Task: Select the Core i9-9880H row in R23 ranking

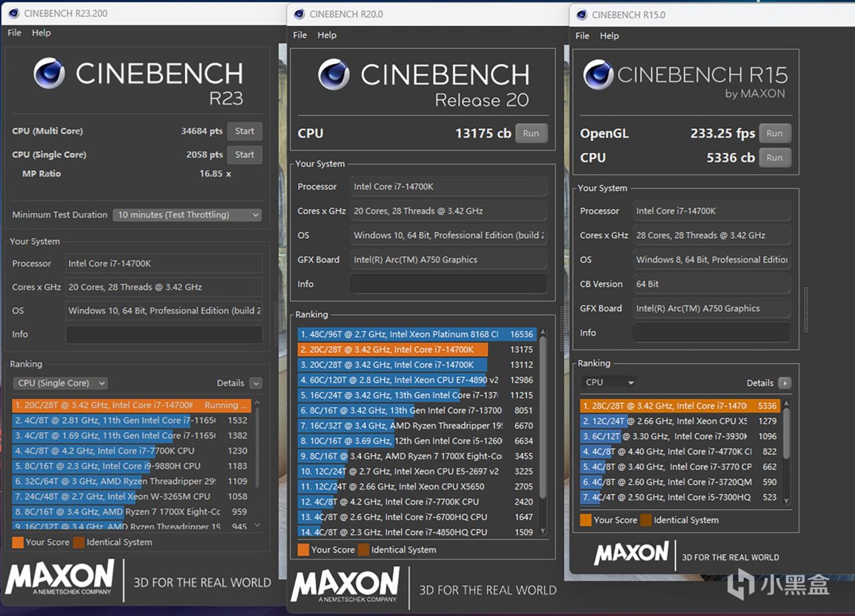Action: (132, 466)
